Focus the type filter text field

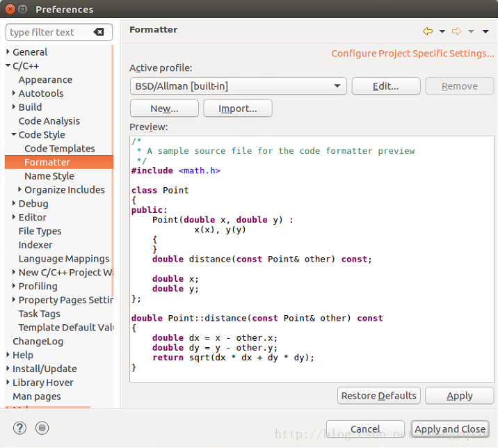click(x=59, y=32)
